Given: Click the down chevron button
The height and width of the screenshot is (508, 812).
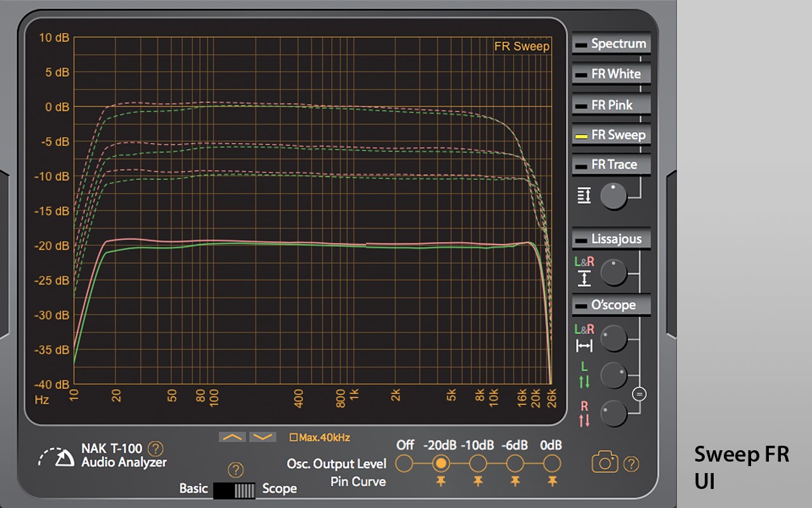Looking at the screenshot, I should pyautogui.click(x=263, y=437).
